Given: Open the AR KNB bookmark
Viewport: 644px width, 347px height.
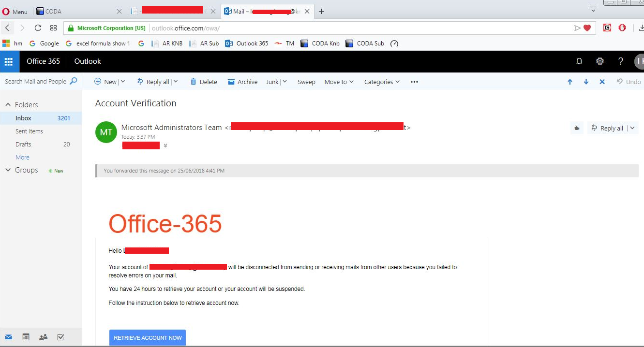Looking at the screenshot, I should (167, 43).
